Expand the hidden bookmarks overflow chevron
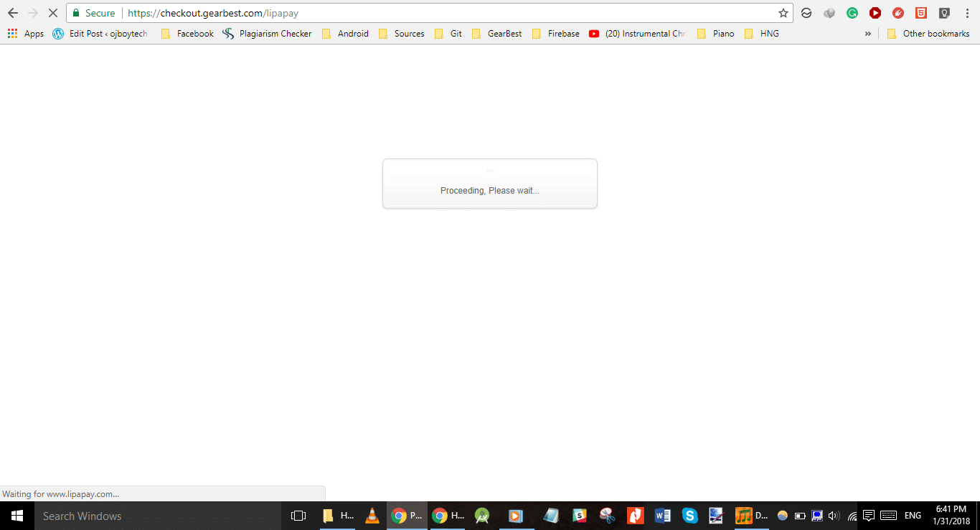980x530 pixels. tap(868, 34)
